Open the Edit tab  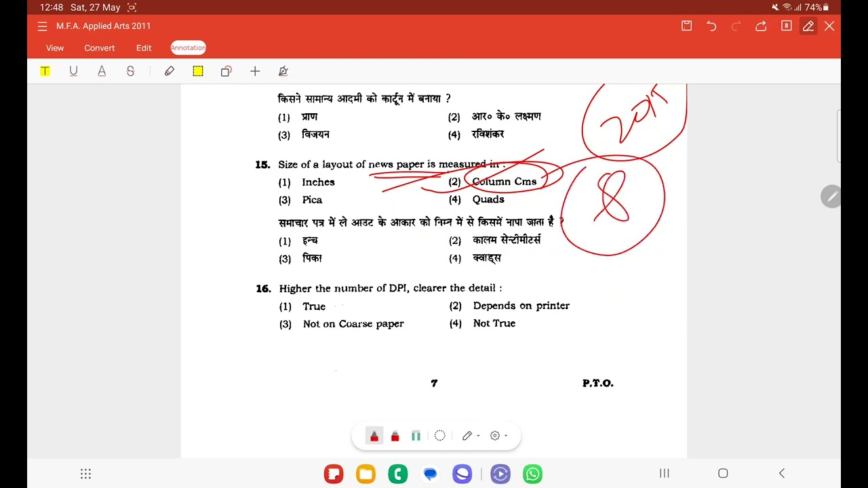click(x=144, y=48)
